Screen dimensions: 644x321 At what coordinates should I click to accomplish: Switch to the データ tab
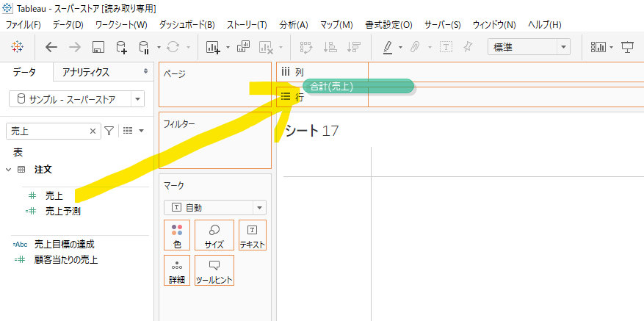(24, 72)
